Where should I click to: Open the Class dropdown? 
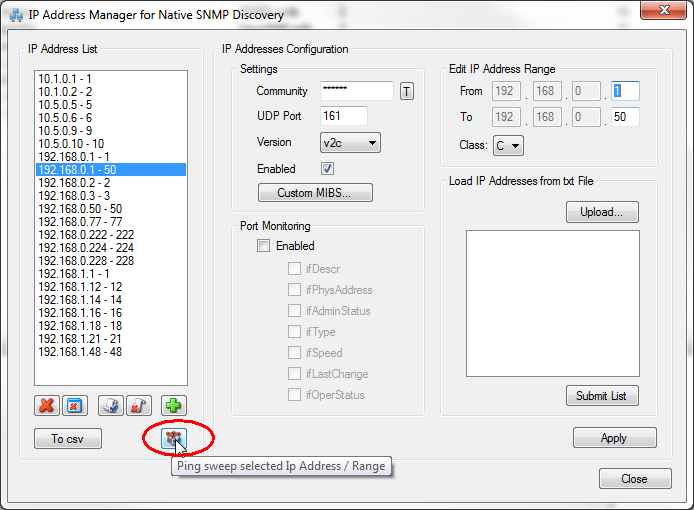tap(507, 146)
